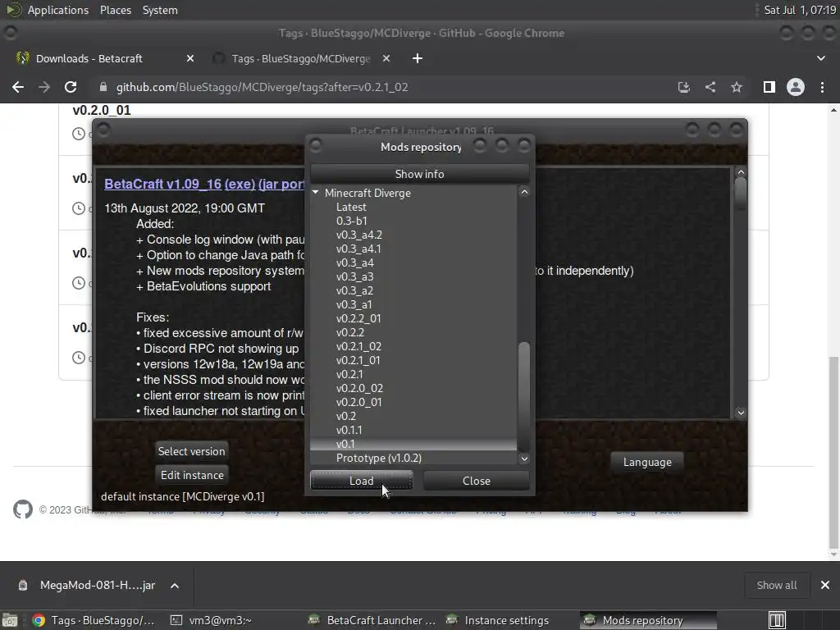Click show desktop icon in taskbar corner
840x630 pixels.
click(10, 620)
